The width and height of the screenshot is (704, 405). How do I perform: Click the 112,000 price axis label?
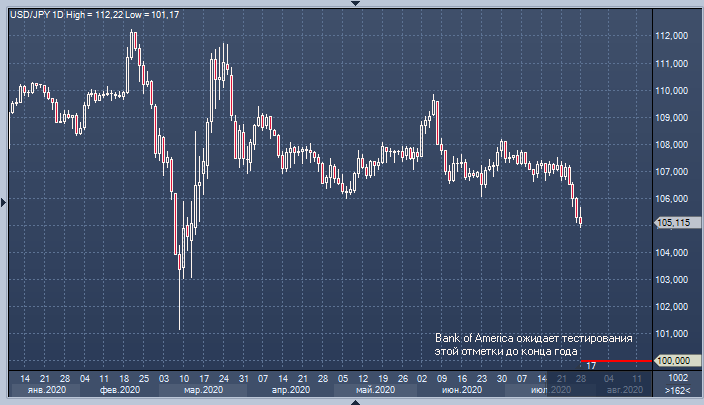[x=674, y=36]
